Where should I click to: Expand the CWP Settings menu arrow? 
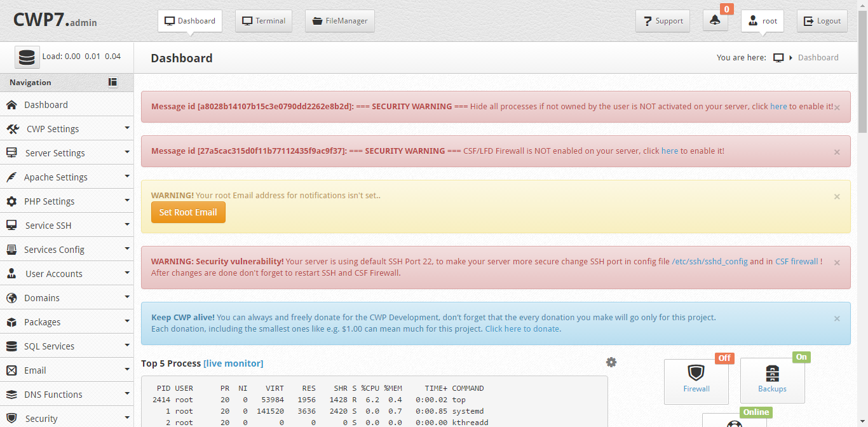(x=127, y=128)
